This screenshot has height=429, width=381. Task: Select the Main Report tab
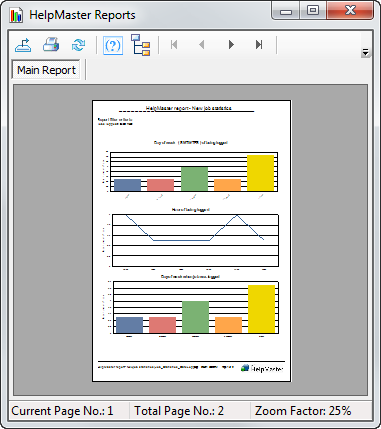coord(46,70)
